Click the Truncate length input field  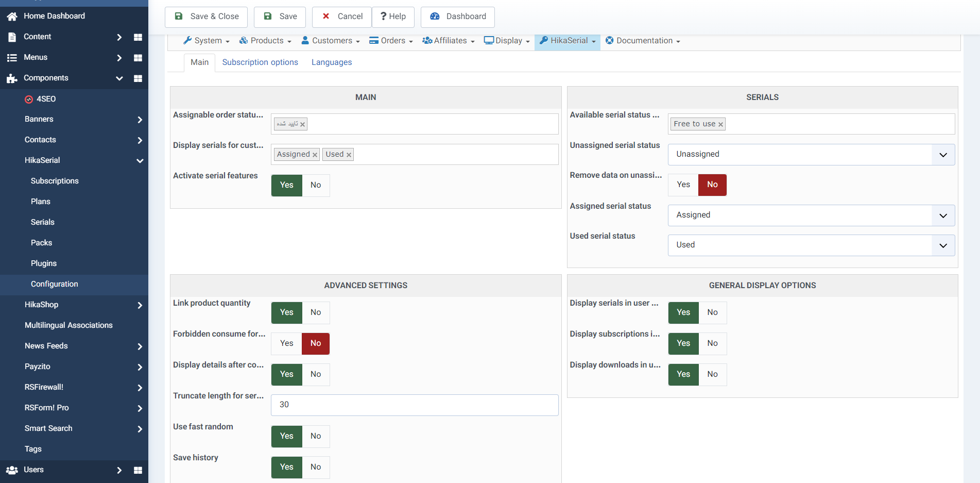click(x=415, y=405)
